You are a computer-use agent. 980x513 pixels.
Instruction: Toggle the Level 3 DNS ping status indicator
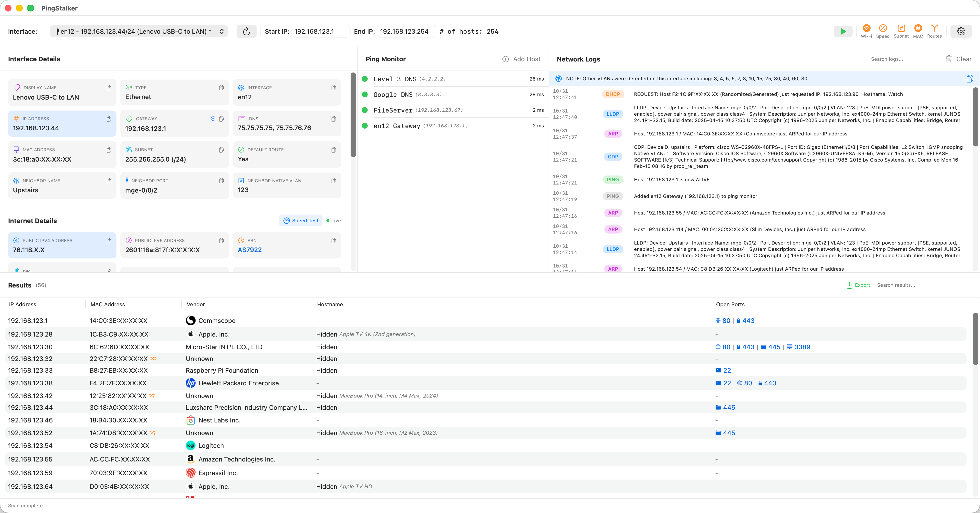[365, 79]
